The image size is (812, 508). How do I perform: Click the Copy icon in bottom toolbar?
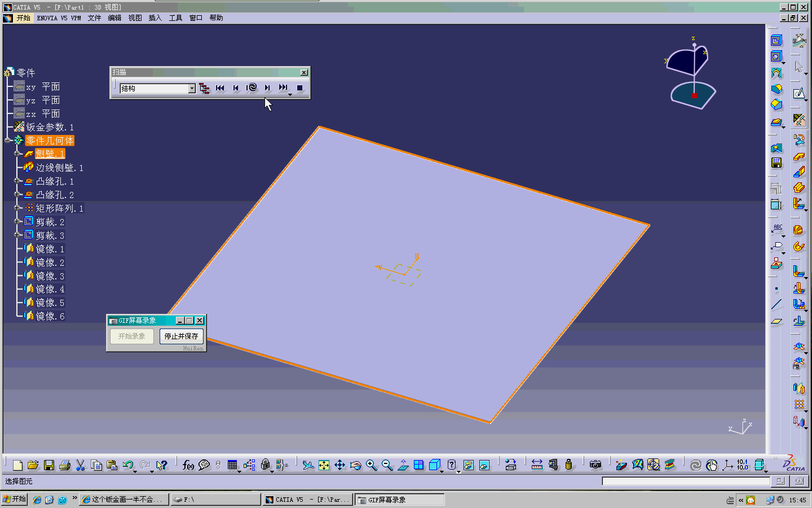click(x=96, y=465)
